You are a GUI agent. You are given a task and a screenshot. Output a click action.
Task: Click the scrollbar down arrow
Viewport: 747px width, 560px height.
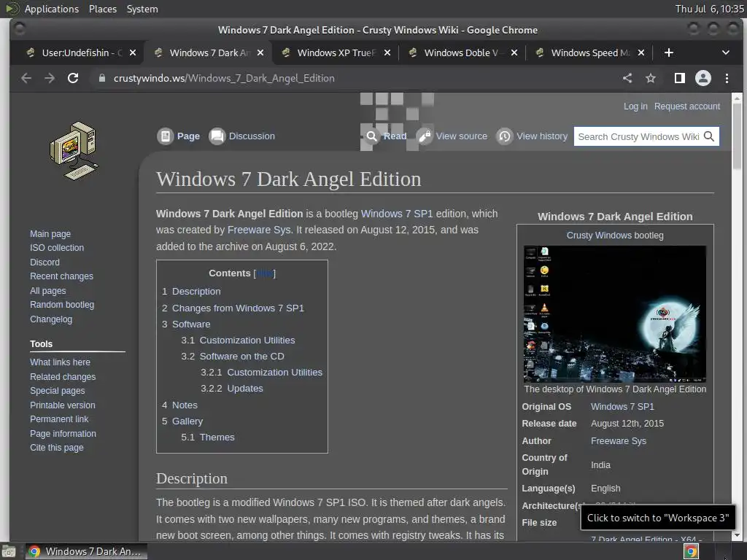click(737, 535)
